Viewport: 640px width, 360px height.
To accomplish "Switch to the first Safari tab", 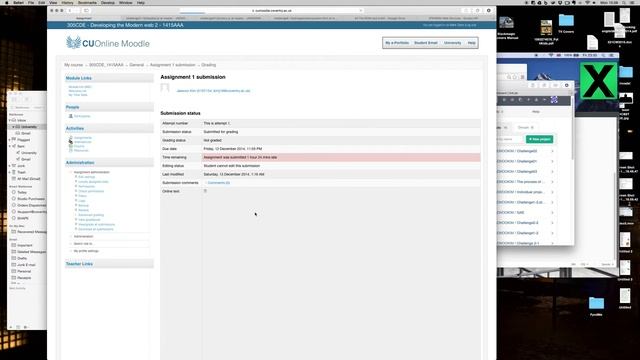I will tap(84, 18).
